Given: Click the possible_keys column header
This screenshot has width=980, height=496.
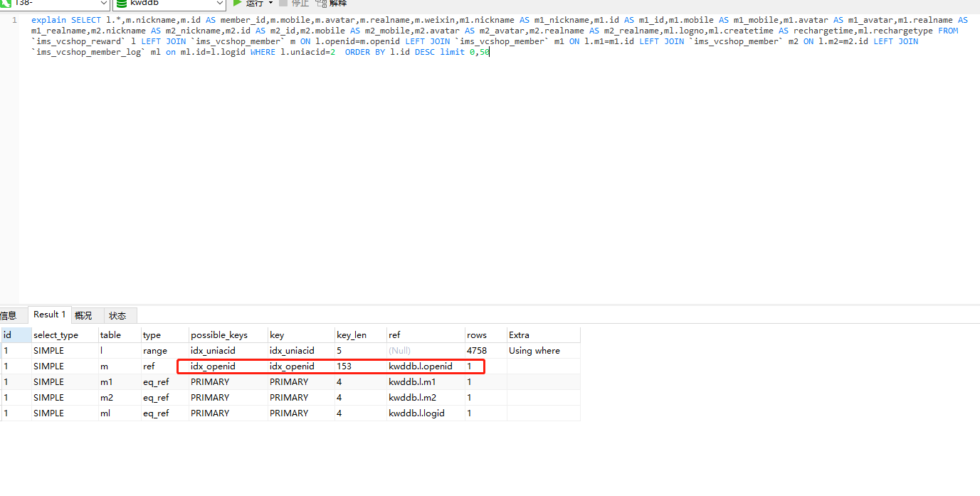Looking at the screenshot, I should (228, 334).
